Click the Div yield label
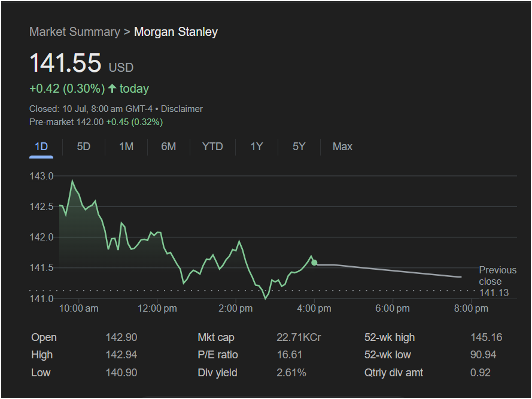This screenshot has width=532, height=399. point(217,373)
